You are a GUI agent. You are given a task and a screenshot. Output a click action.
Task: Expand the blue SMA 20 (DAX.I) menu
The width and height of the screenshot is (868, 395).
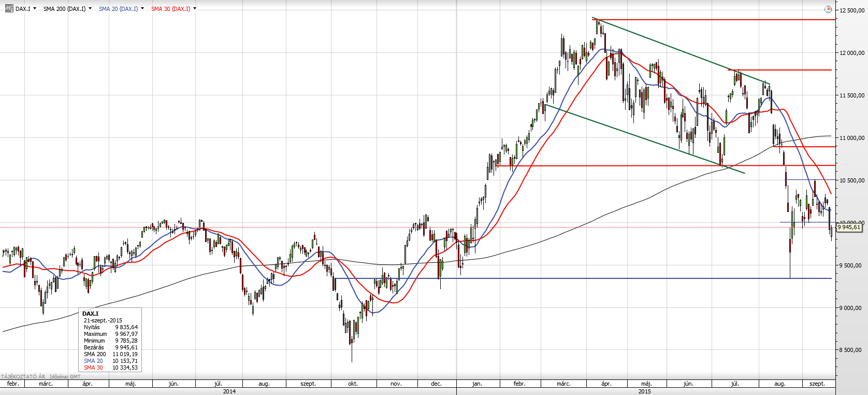click(142, 8)
